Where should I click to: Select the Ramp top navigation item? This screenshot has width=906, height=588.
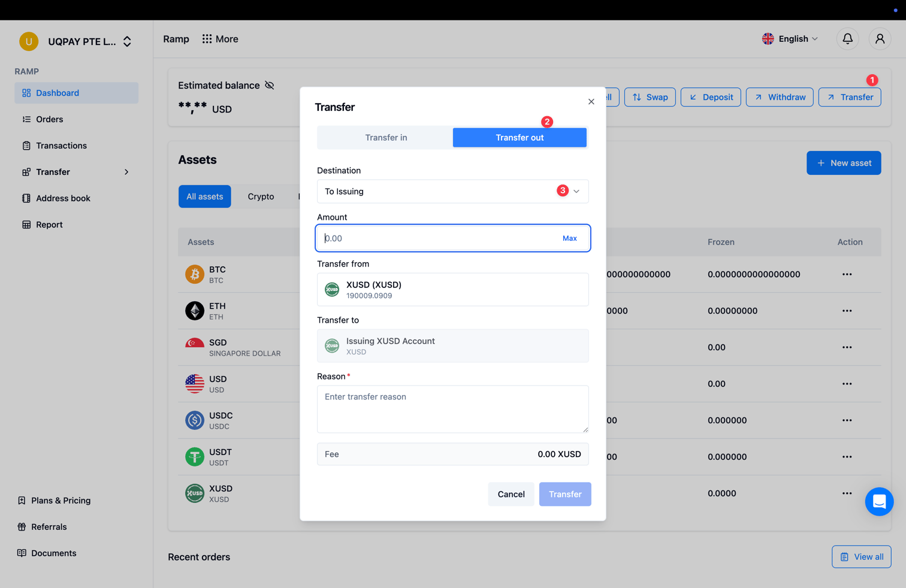point(176,39)
